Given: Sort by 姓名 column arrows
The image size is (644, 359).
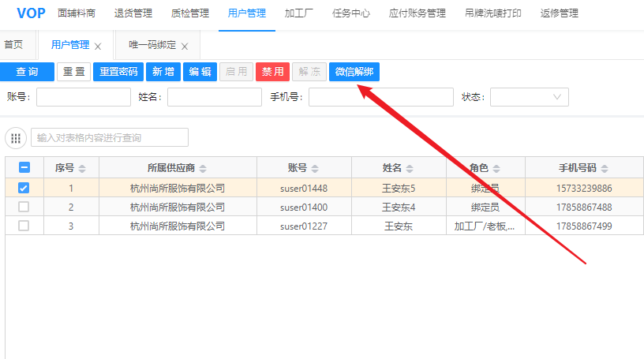Looking at the screenshot, I should [410, 168].
